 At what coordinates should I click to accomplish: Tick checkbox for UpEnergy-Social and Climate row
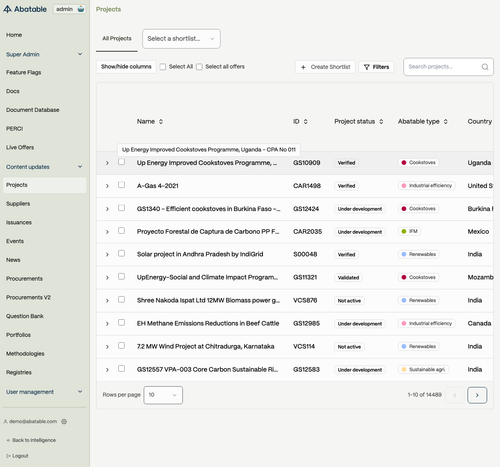coord(121,277)
